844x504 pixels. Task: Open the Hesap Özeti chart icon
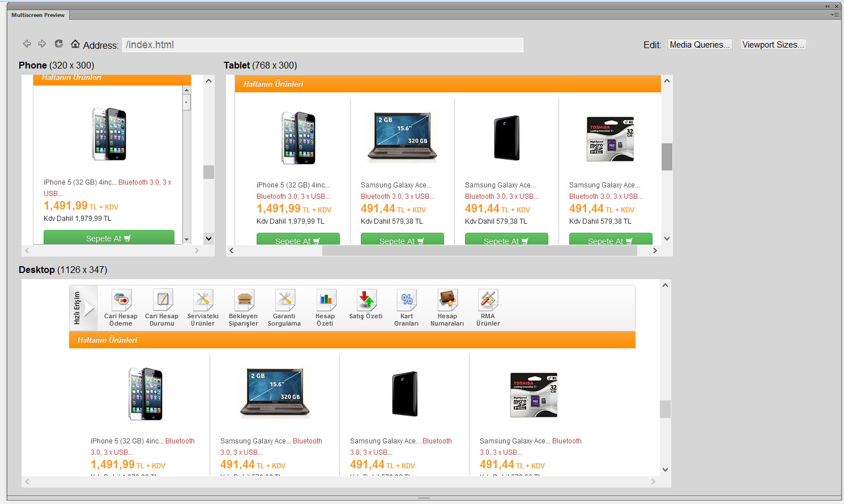(325, 300)
